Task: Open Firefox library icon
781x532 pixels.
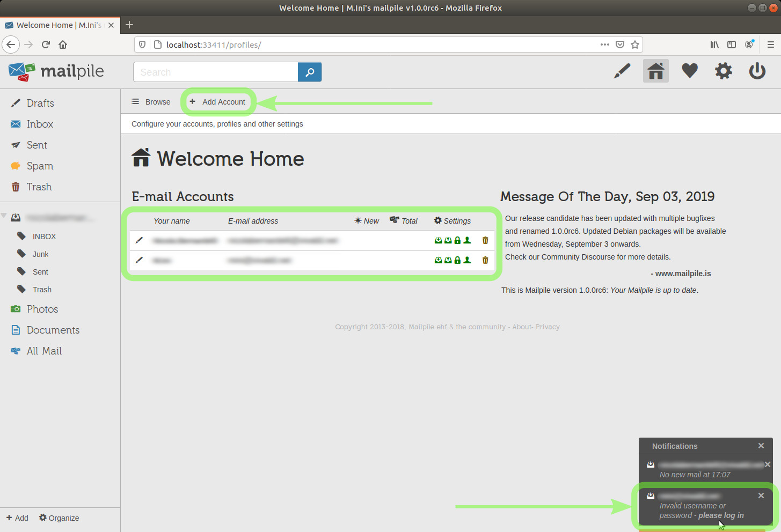Action: (x=714, y=45)
